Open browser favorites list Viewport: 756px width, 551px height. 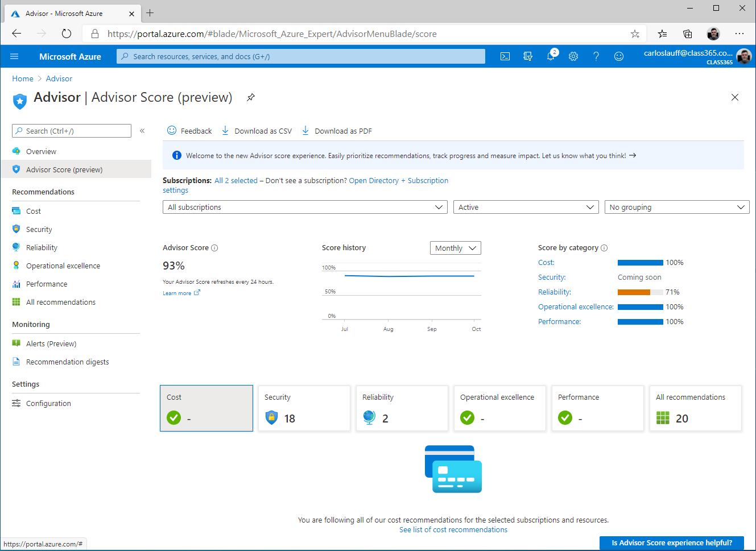click(663, 34)
